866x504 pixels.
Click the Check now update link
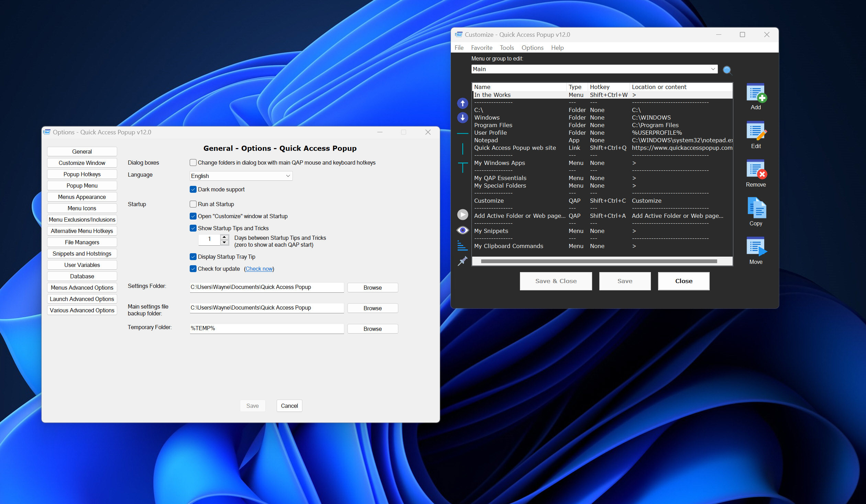point(259,269)
